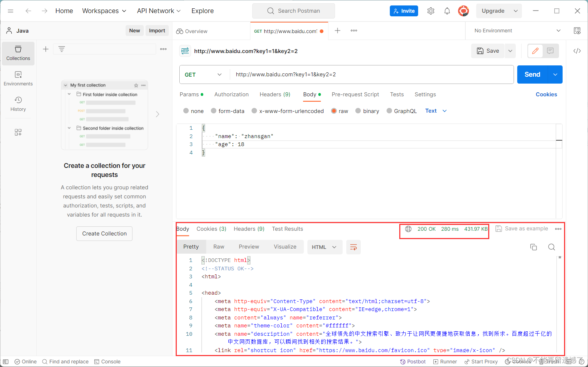The height and width of the screenshot is (367, 588).
Task: Open tab options ellipsis menu
Action: (354, 31)
